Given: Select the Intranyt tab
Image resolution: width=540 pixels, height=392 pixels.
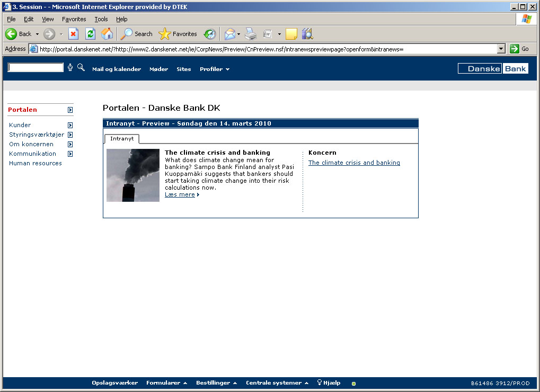Looking at the screenshot, I should 122,139.
